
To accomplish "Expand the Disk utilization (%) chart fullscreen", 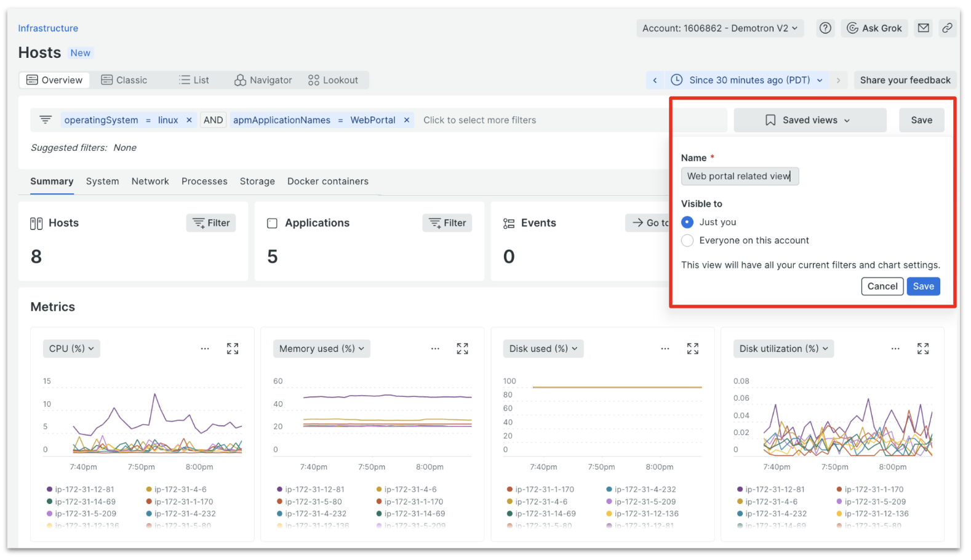I will click(923, 349).
